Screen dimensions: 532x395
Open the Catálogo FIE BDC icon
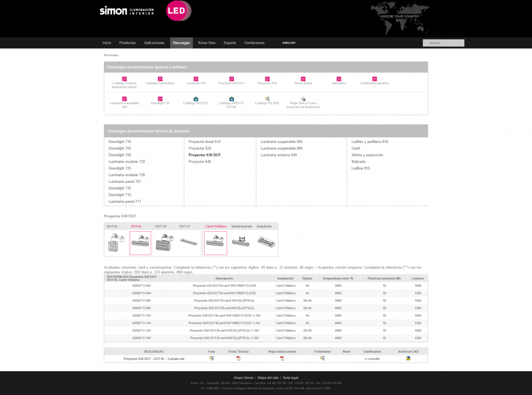[268, 99]
